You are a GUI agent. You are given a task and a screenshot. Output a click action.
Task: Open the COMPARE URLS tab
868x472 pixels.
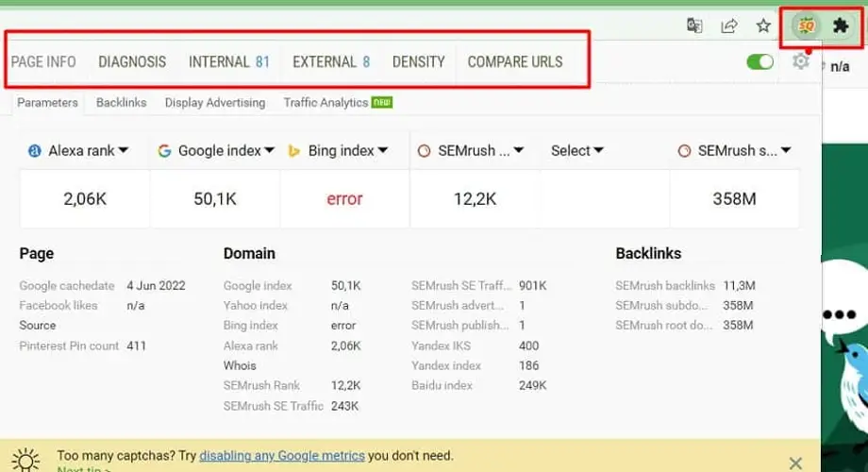tap(515, 61)
